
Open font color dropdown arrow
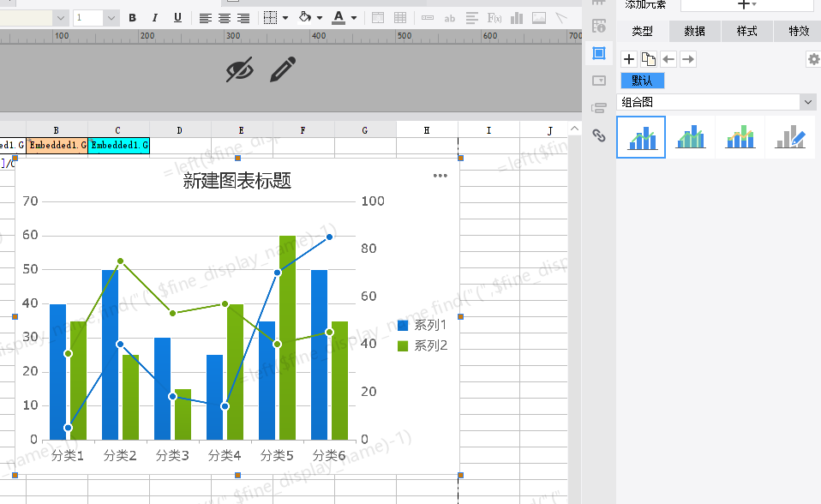(354, 18)
